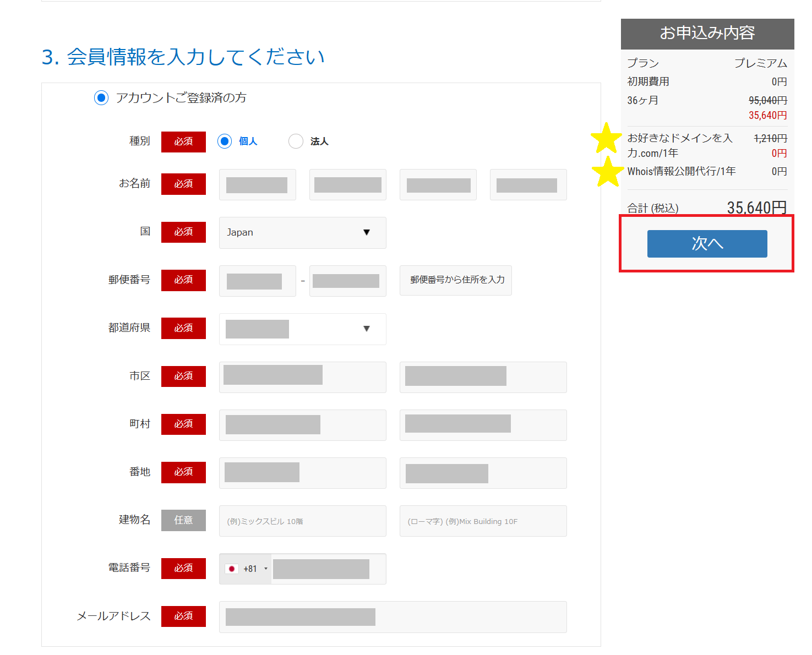Select the アカウントご登録済の方 radio button
Image resolution: width=812 pixels, height=655 pixels.
(101, 98)
